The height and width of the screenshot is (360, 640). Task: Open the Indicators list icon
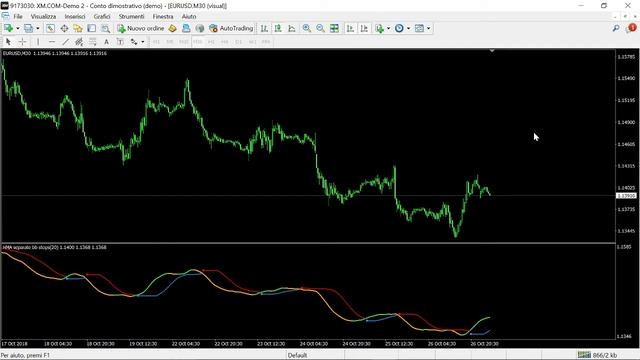pos(379,28)
